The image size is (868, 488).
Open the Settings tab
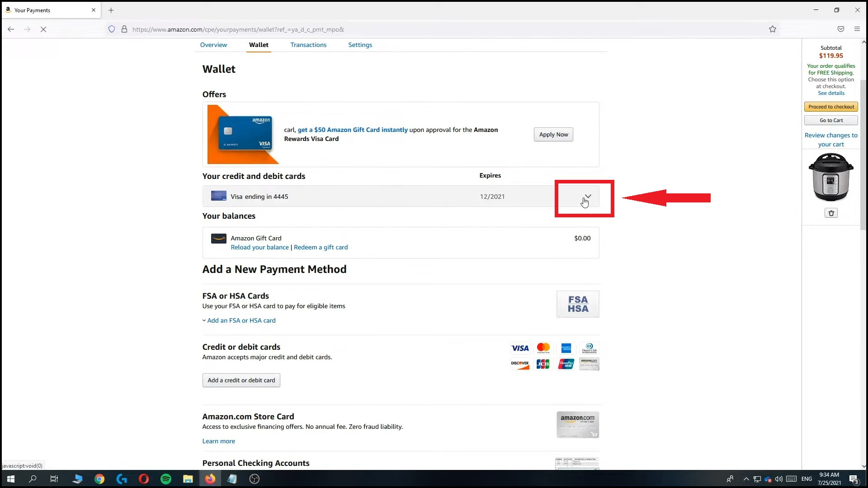click(360, 45)
